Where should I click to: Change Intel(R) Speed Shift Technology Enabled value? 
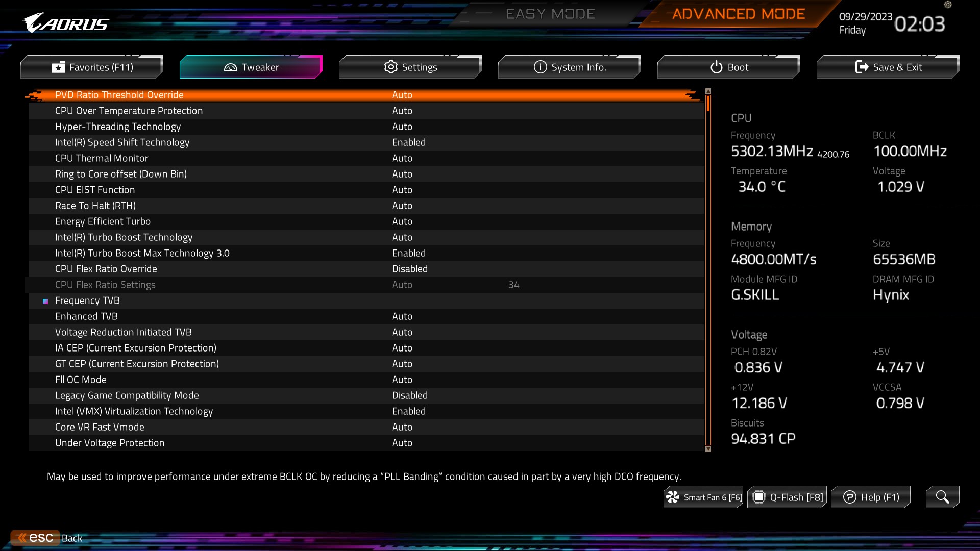click(x=408, y=142)
